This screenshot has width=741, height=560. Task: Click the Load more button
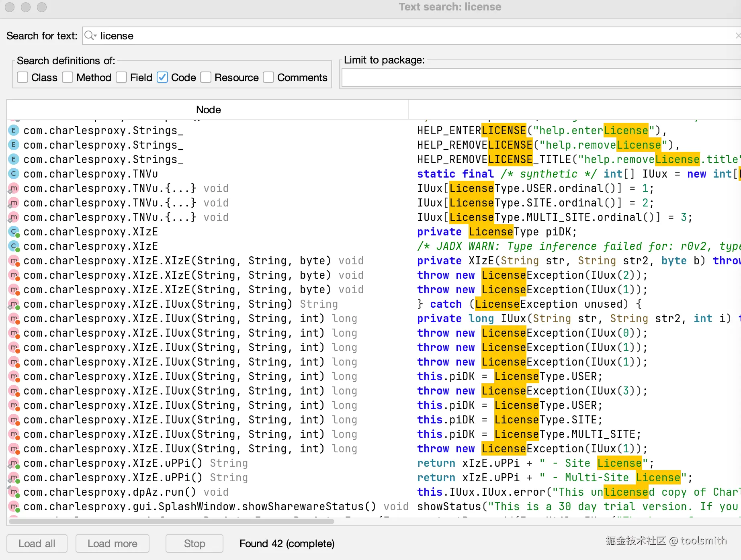113,544
